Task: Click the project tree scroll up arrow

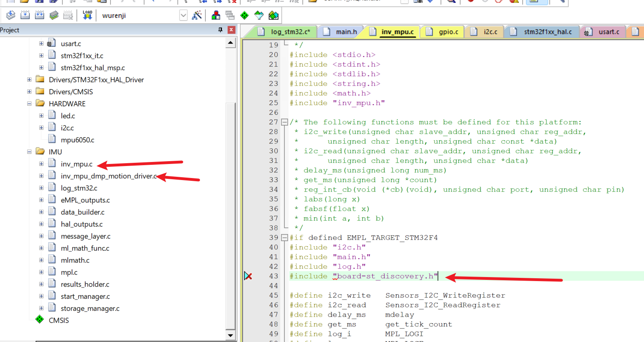Action: click(230, 42)
